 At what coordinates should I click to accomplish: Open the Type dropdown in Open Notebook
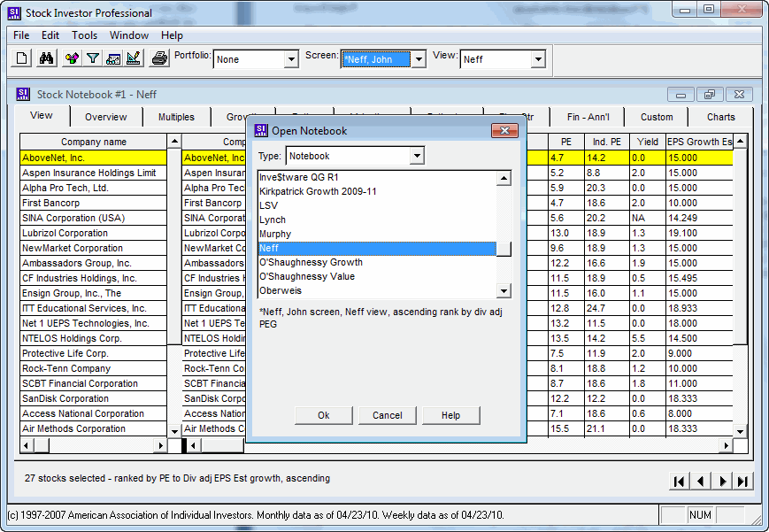(417, 157)
